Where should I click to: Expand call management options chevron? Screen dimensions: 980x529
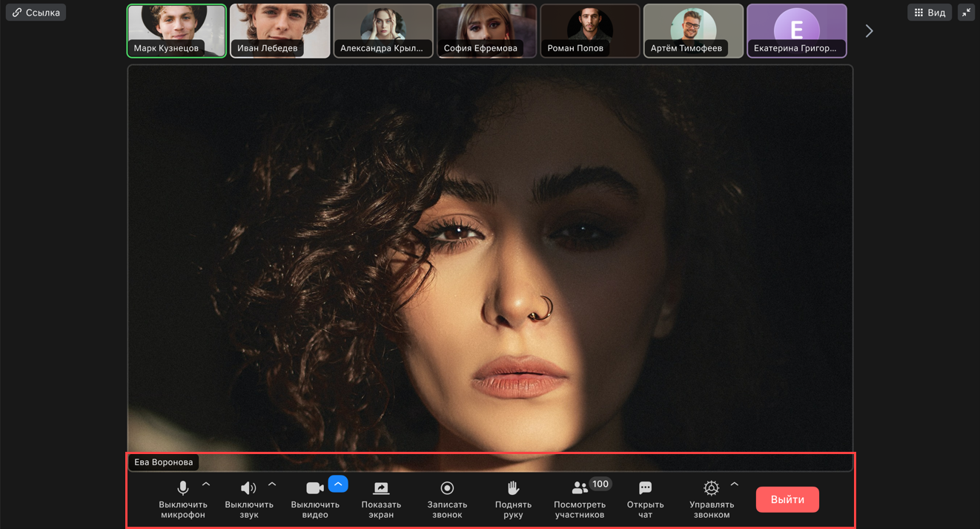tap(735, 484)
